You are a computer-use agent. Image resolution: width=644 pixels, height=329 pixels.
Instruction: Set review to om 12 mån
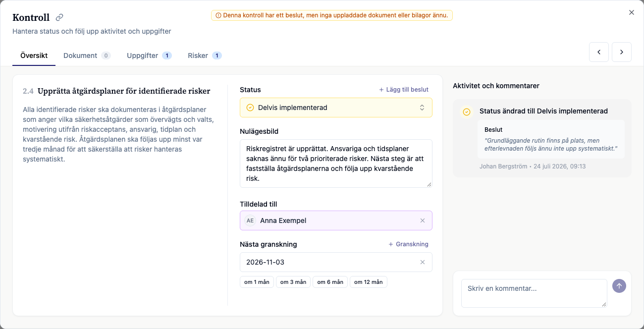click(369, 282)
